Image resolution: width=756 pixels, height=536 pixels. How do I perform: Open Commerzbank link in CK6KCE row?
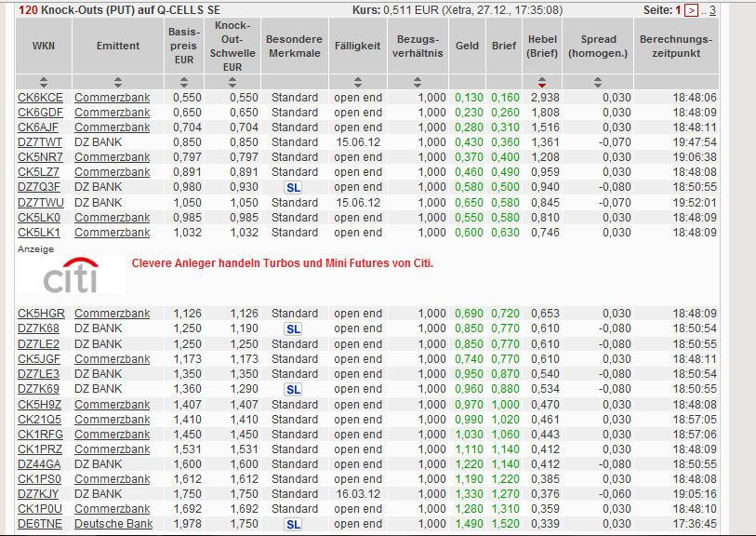click(113, 98)
